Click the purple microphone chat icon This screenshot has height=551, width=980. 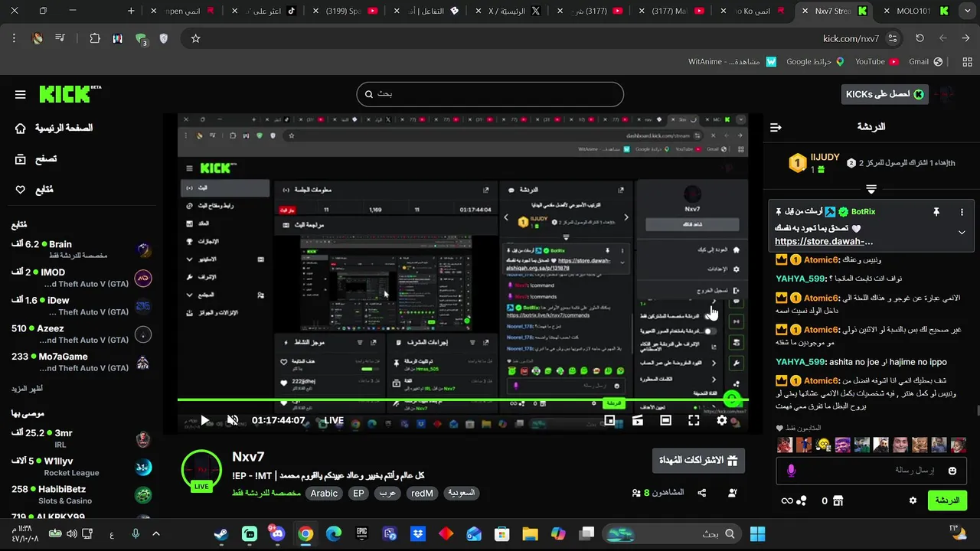791,471
